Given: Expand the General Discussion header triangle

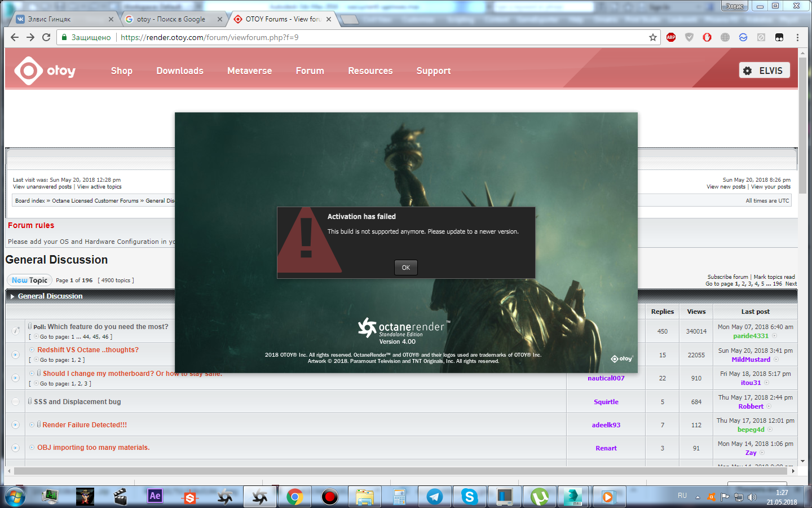Looking at the screenshot, I should (12, 296).
